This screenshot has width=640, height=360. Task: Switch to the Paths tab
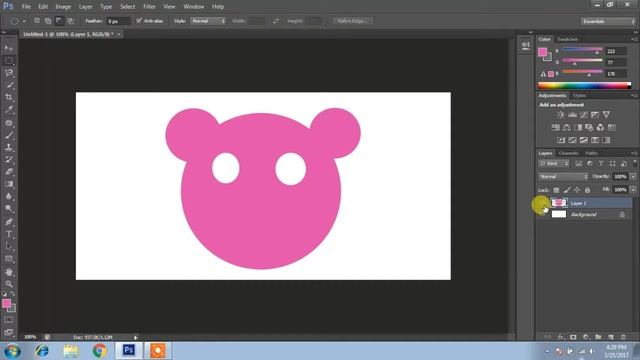coord(591,153)
